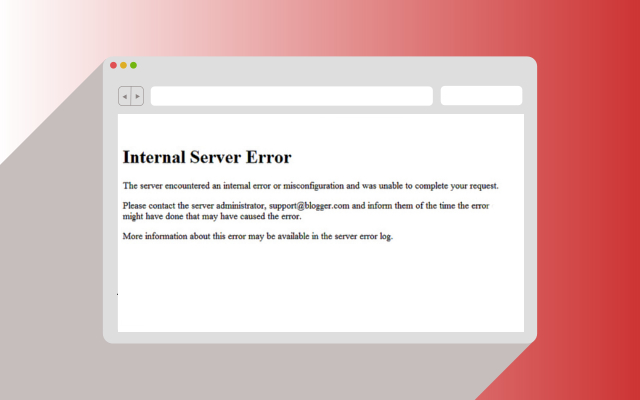The image size is (640, 400).
Task: Focus the wide browser address bar
Action: (x=291, y=96)
